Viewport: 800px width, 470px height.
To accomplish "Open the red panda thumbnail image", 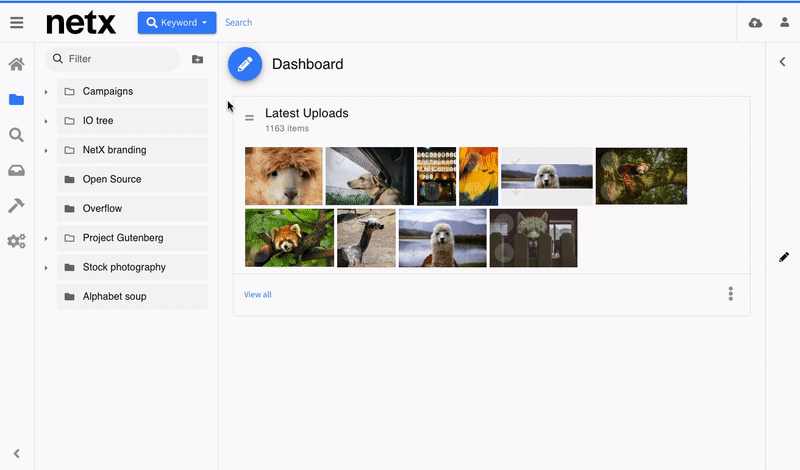I will 289,237.
